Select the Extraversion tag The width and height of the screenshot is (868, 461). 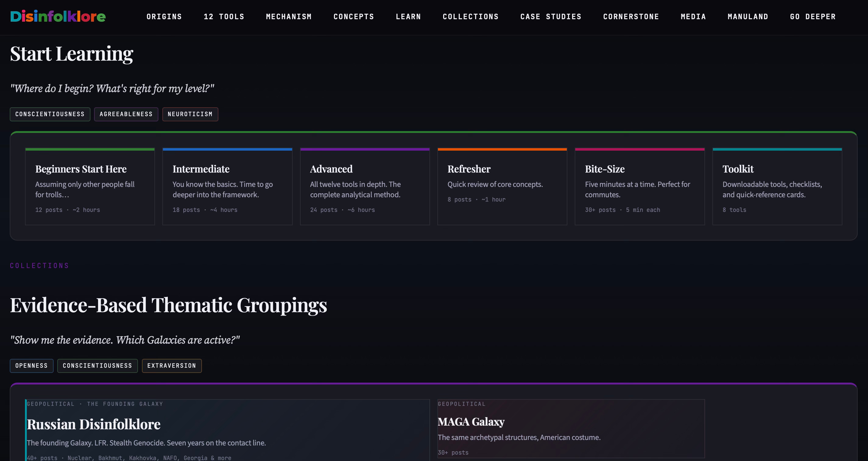pos(171,366)
